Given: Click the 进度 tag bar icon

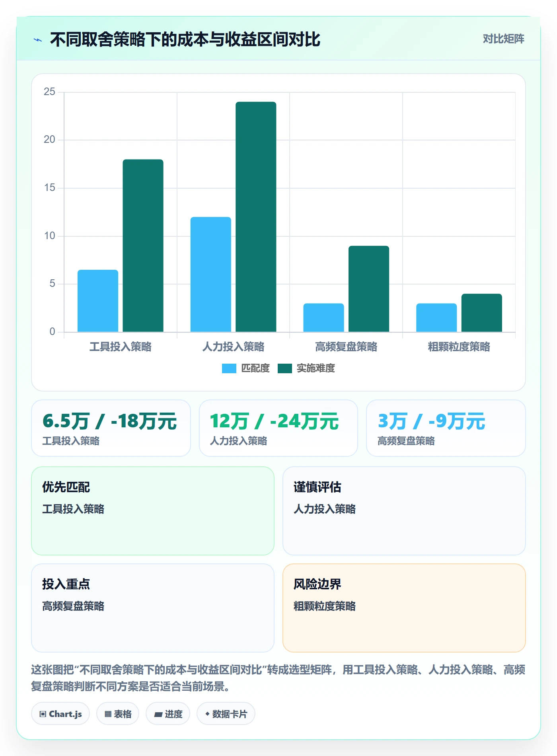Looking at the screenshot, I should click(158, 715).
